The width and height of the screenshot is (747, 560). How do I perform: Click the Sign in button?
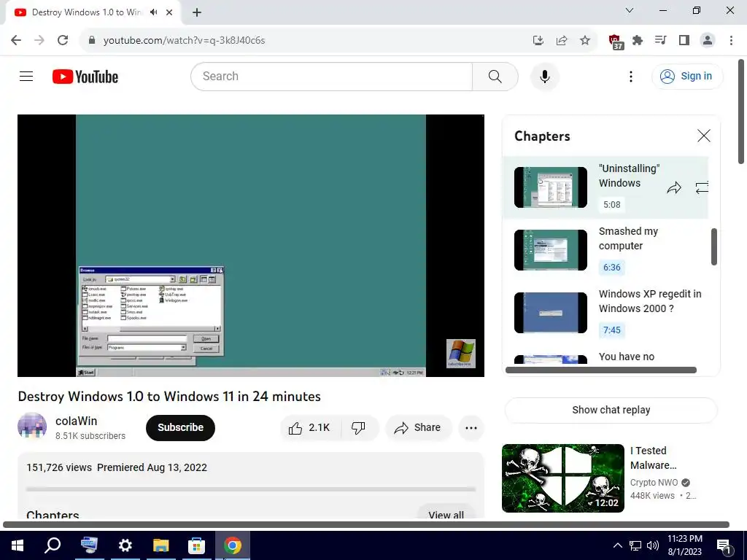tap(686, 76)
